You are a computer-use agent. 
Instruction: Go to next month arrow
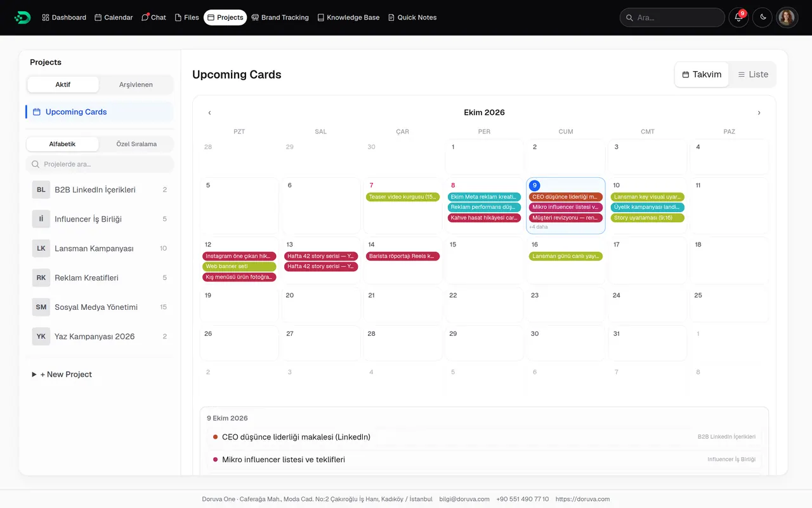[759, 113]
